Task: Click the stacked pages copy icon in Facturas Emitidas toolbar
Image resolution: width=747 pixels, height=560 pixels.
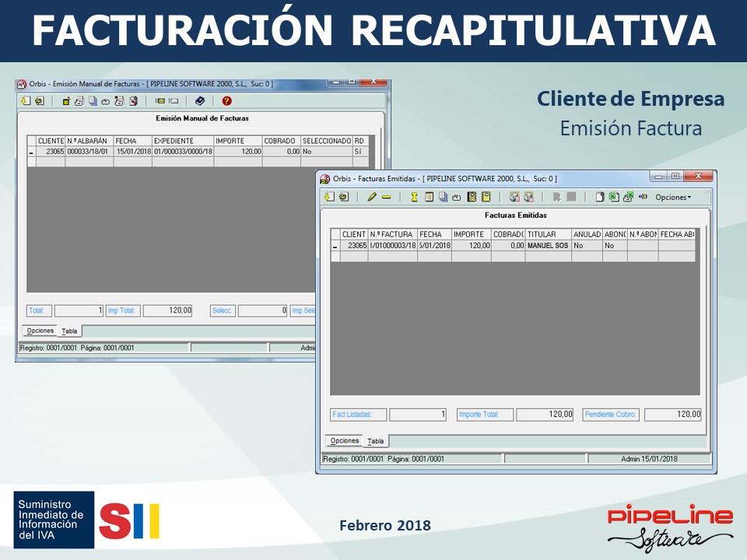Action: 443,197
